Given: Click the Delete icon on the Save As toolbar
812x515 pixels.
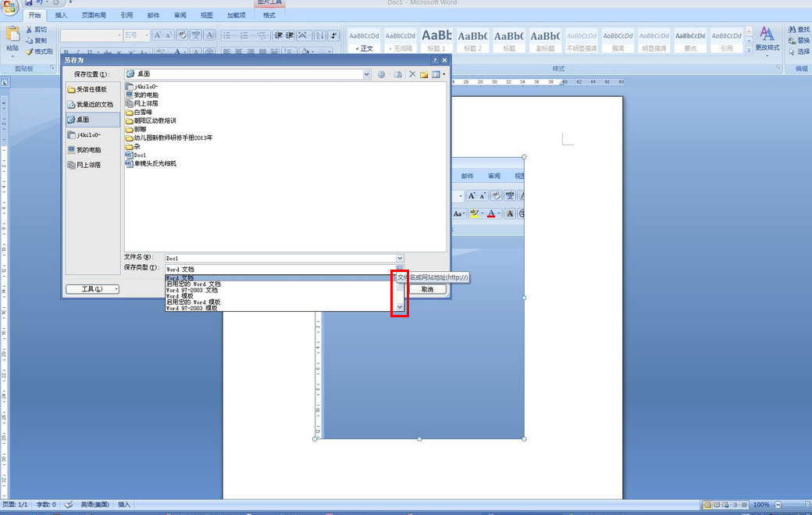Looking at the screenshot, I should click(x=412, y=73).
